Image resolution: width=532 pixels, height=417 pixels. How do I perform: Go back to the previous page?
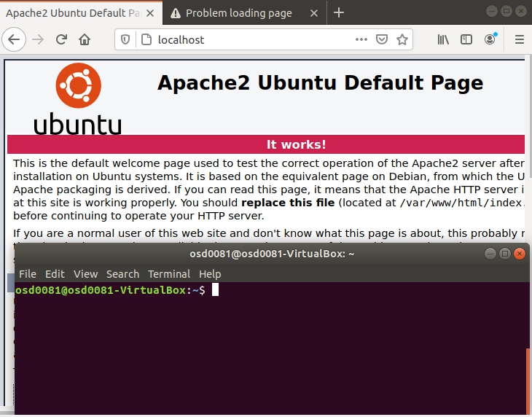(x=14, y=39)
